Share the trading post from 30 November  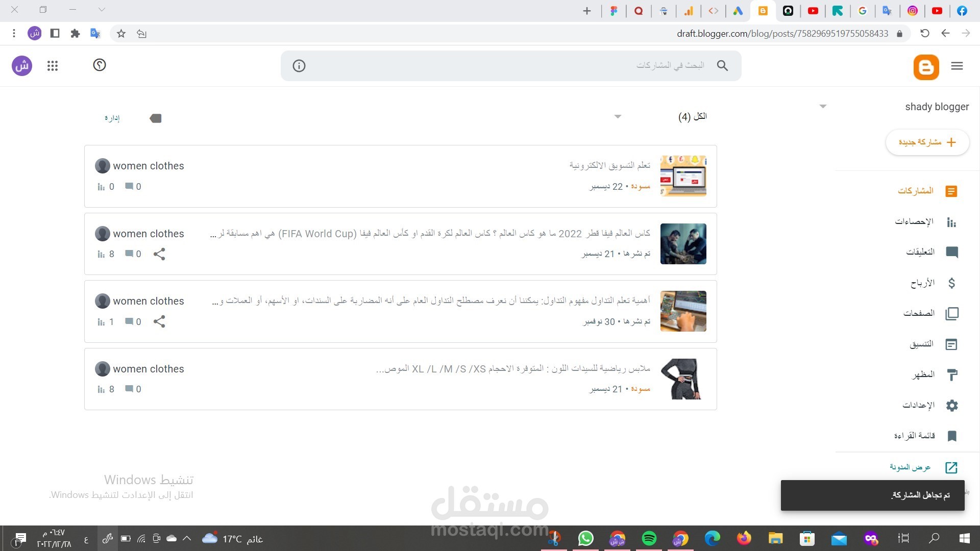click(159, 321)
